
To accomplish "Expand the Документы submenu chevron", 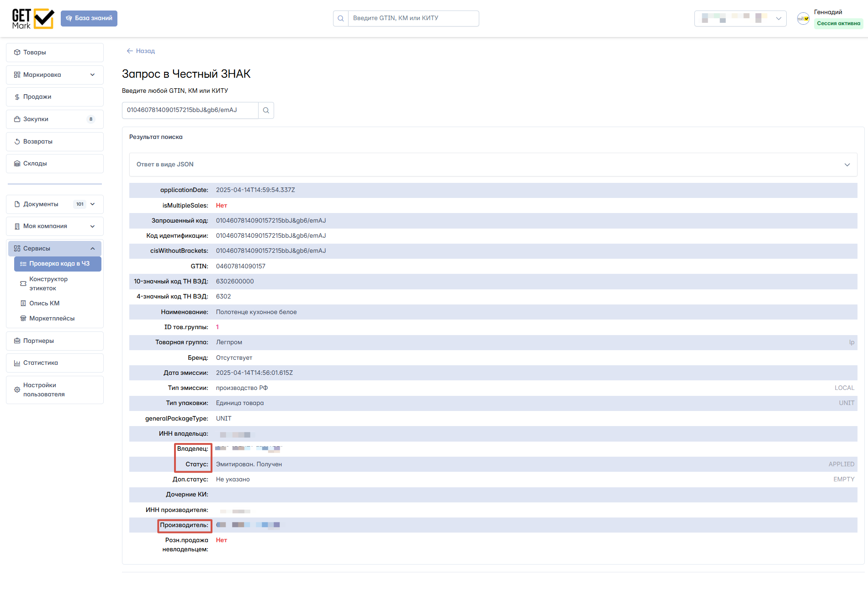I will tap(93, 204).
